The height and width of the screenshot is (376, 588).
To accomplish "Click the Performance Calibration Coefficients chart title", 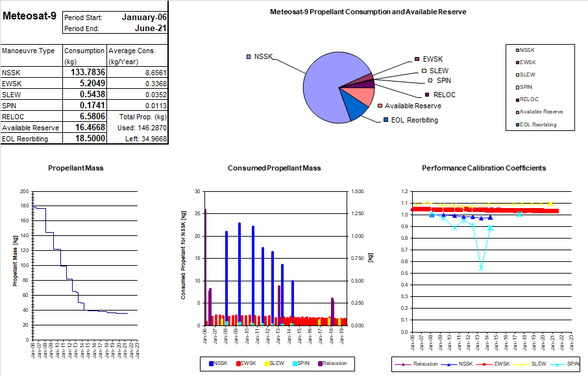I will coord(484,168).
